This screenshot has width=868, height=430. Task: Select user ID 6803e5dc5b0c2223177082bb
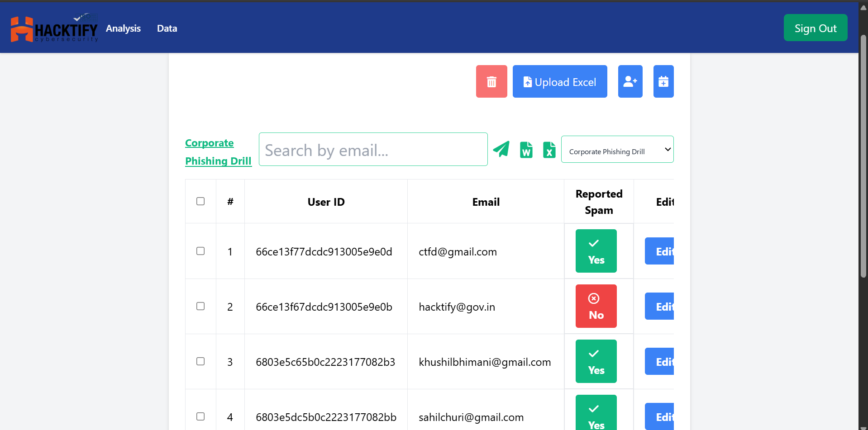tap(326, 417)
